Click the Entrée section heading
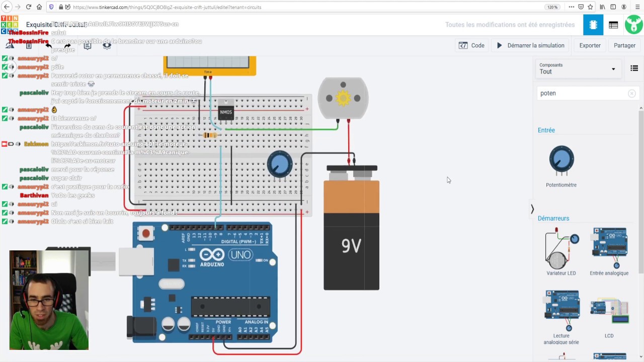This screenshot has width=644, height=362. pyautogui.click(x=546, y=130)
